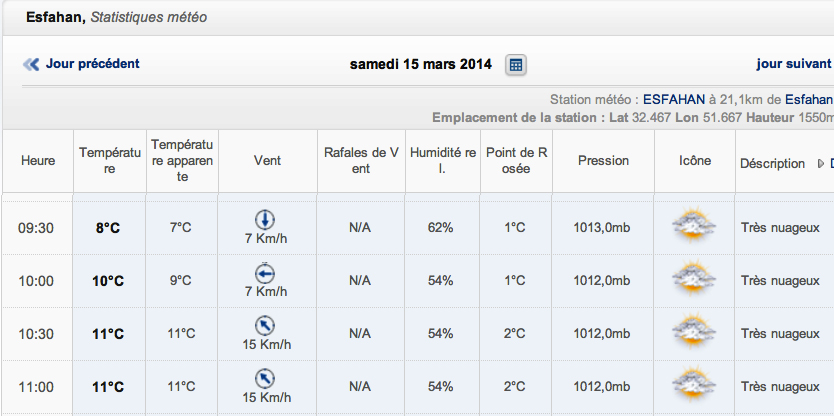Screen dimensions: 834x416
Task: Click the double-arrow previous day icon
Action: click(31, 65)
